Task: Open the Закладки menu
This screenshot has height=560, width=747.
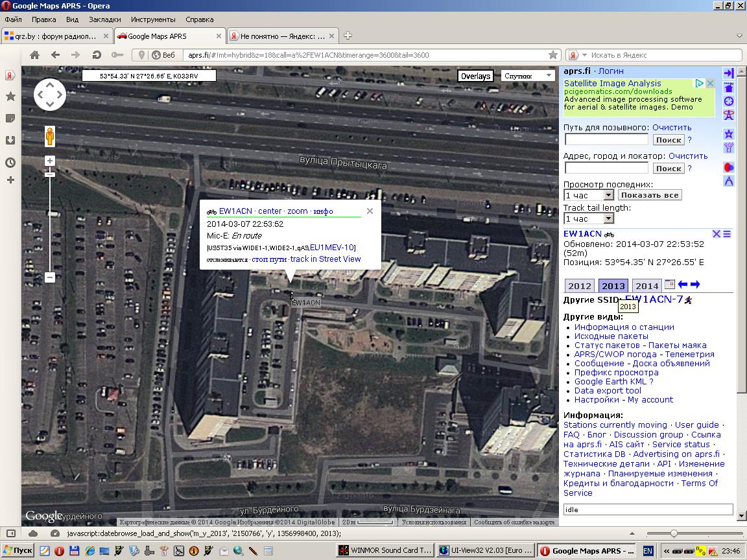Action: (104, 19)
